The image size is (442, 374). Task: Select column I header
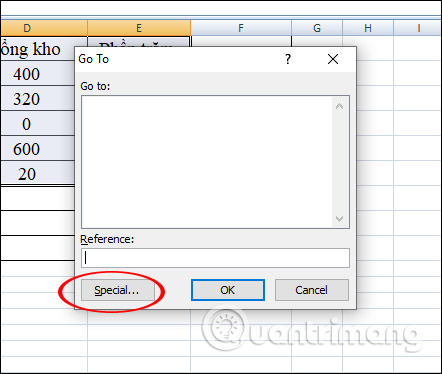[418, 28]
